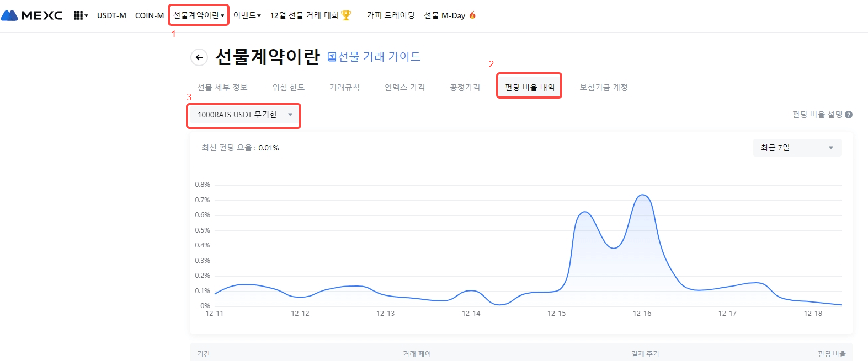Click the MEXC logo
This screenshot has width=868, height=361.
point(31,15)
